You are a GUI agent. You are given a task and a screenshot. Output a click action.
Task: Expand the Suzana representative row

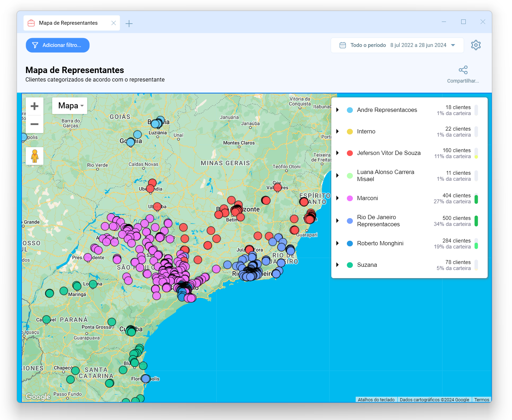pyautogui.click(x=337, y=265)
